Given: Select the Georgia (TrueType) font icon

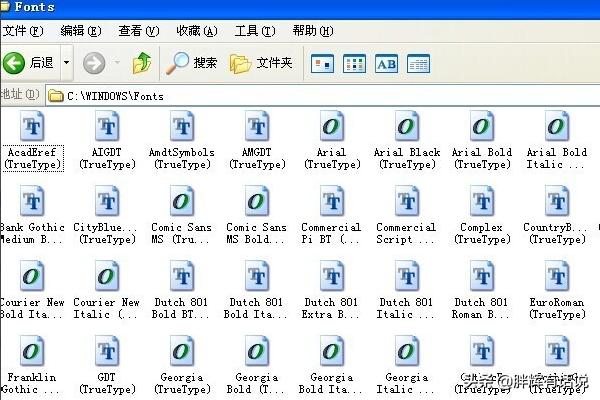Looking at the screenshot, I should click(182, 351).
